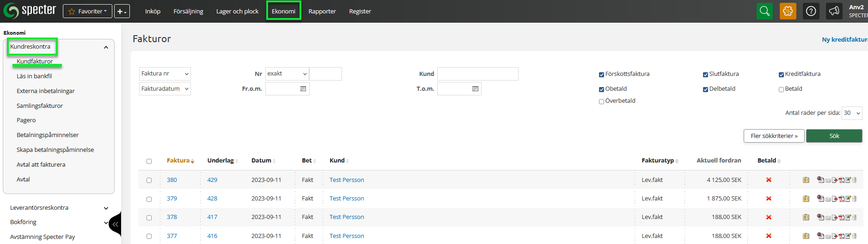This screenshot has height=244, width=868.
Task: Open PDF icon for invoice 380
Action: pyautogui.click(x=842, y=180)
